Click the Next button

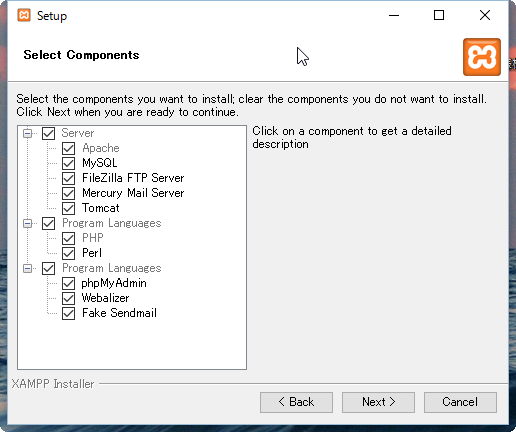[378, 402]
